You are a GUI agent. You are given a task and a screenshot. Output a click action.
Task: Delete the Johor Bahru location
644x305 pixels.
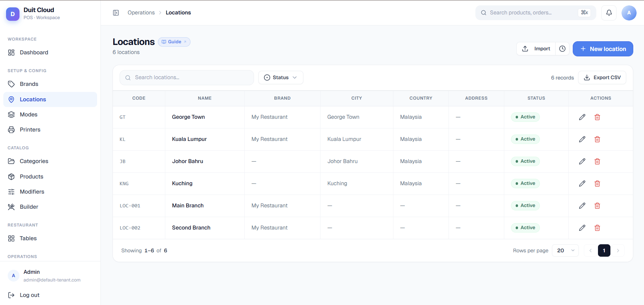coord(597,161)
